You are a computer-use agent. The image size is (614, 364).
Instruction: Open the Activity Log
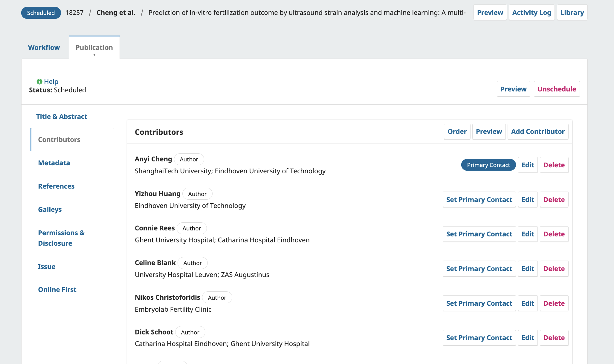[x=531, y=13]
